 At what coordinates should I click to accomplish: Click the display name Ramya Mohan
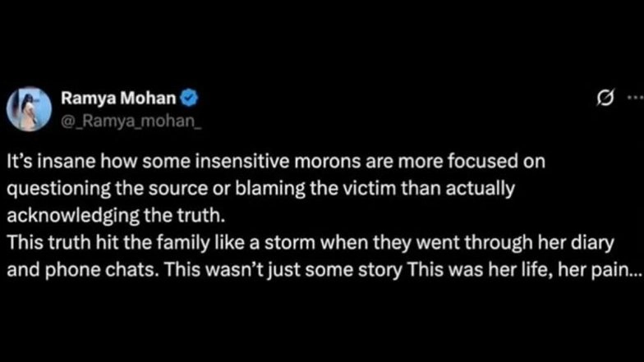coord(118,100)
